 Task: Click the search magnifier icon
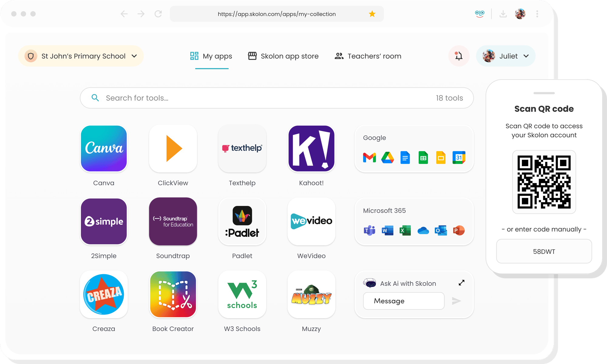point(95,98)
